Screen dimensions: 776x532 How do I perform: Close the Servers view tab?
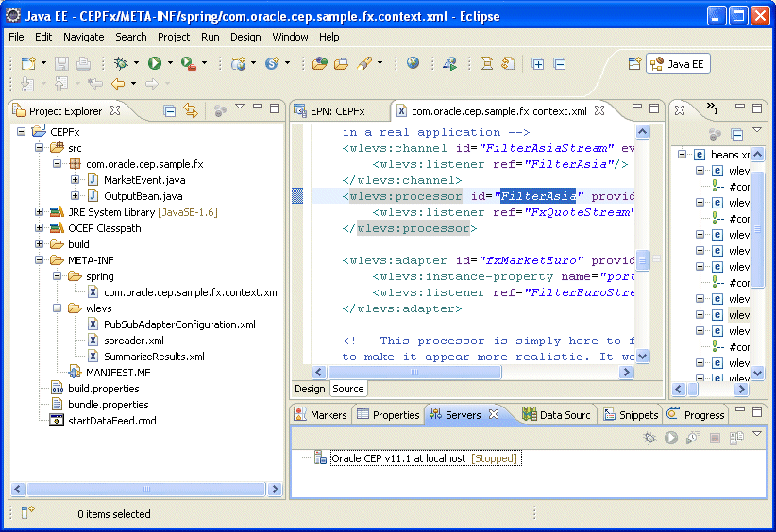click(494, 414)
